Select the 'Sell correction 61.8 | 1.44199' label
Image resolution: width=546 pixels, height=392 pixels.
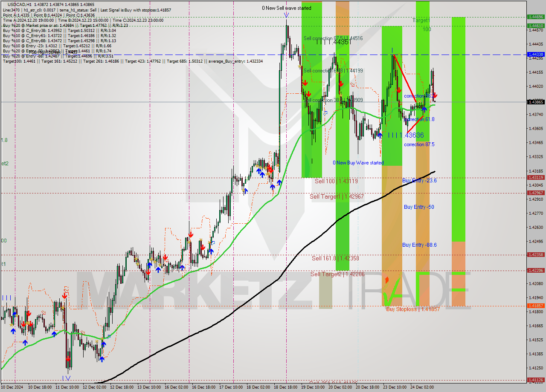[333, 71]
